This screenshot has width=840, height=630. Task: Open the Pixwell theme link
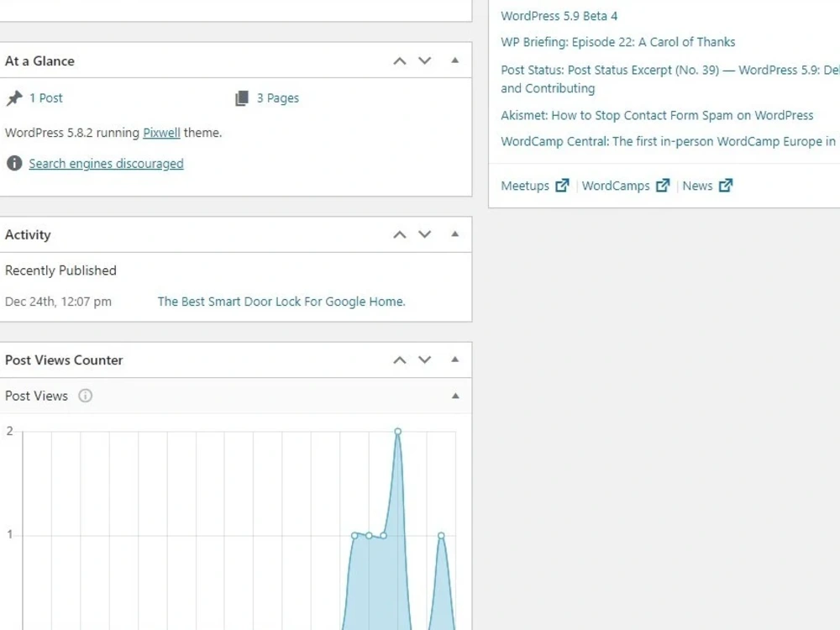(x=161, y=133)
